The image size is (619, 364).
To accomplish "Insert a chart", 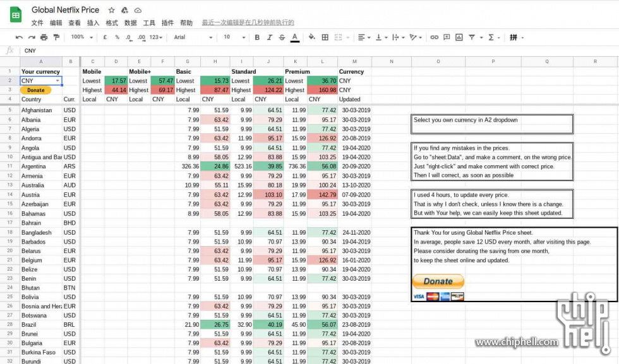I will pyautogui.click(x=459, y=37).
